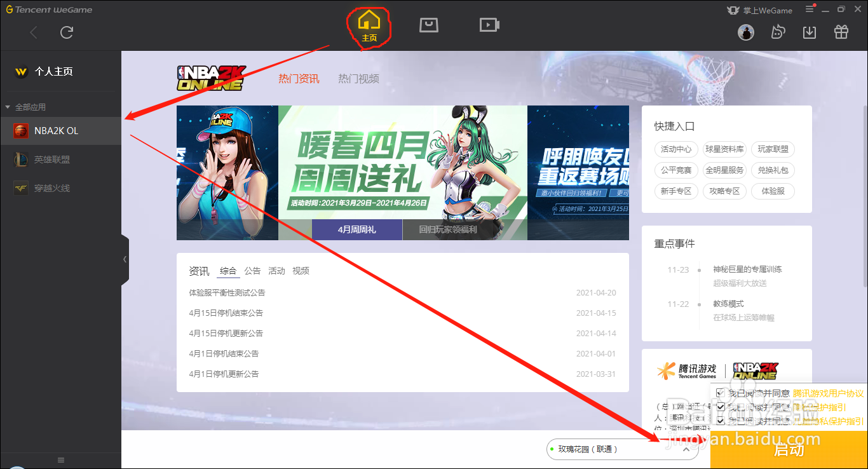
Task: Select 穿越火线 in the app list
Action: point(60,188)
